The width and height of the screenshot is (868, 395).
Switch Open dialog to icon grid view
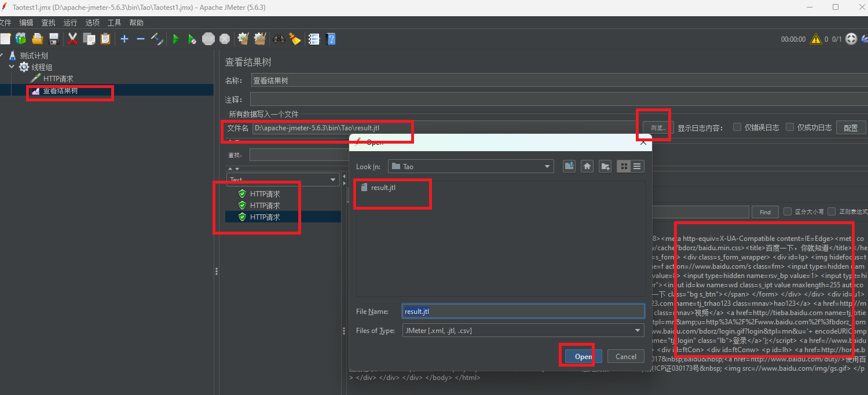pyautogui.click(x=624, y=166)
